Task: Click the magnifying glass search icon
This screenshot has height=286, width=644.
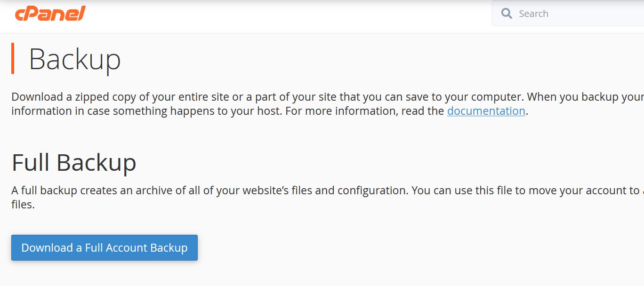Action: click(x=507, y=14)
